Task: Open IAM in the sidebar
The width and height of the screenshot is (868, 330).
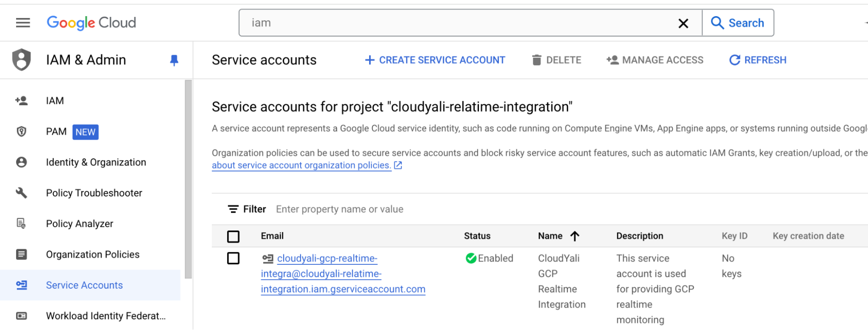Action: 55,101
